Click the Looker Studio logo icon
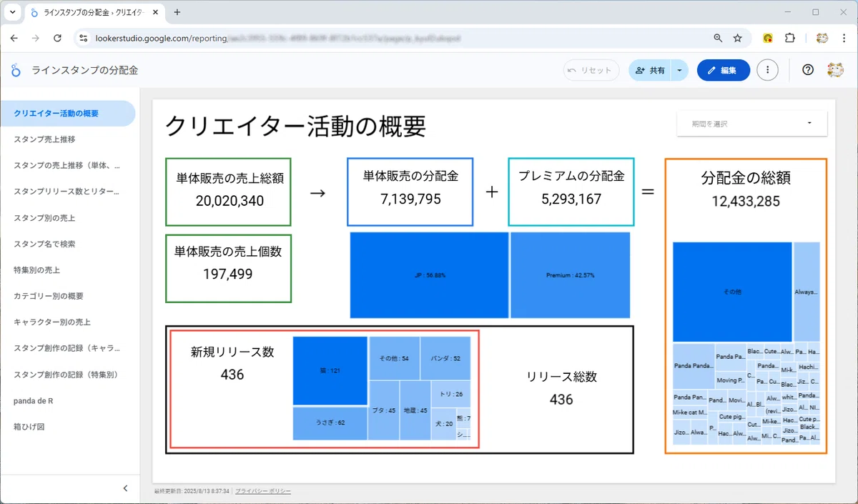This screenshot has width=858, height=504. tap(16, 70)
